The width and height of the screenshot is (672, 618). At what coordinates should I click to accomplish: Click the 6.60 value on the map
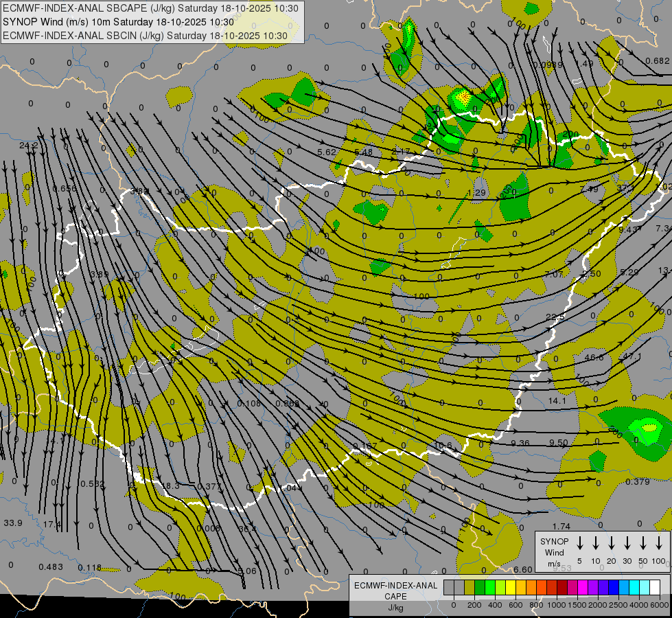[x=523, y=569]
